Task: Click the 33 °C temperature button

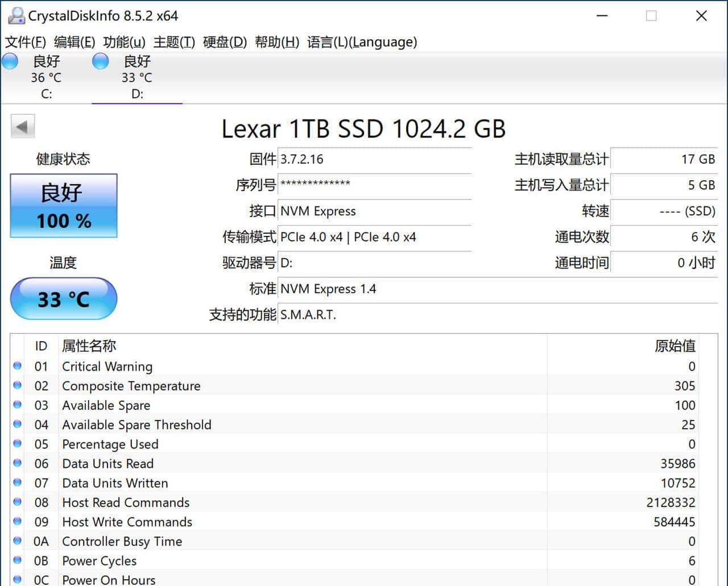Action: tap(64, 299)
